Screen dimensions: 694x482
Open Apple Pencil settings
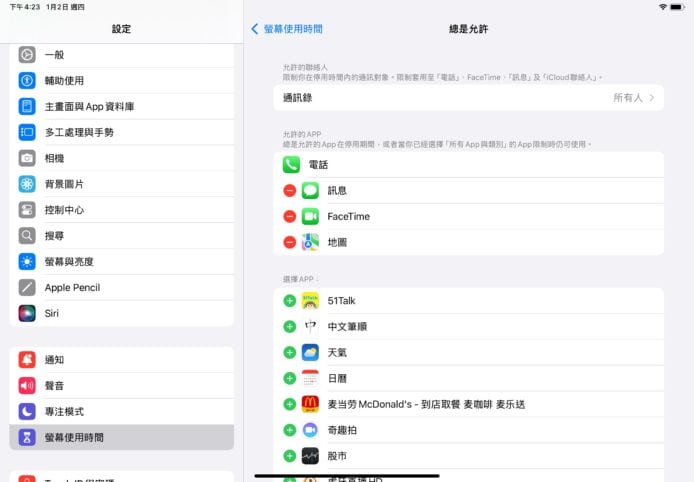(x=72, y=287)
